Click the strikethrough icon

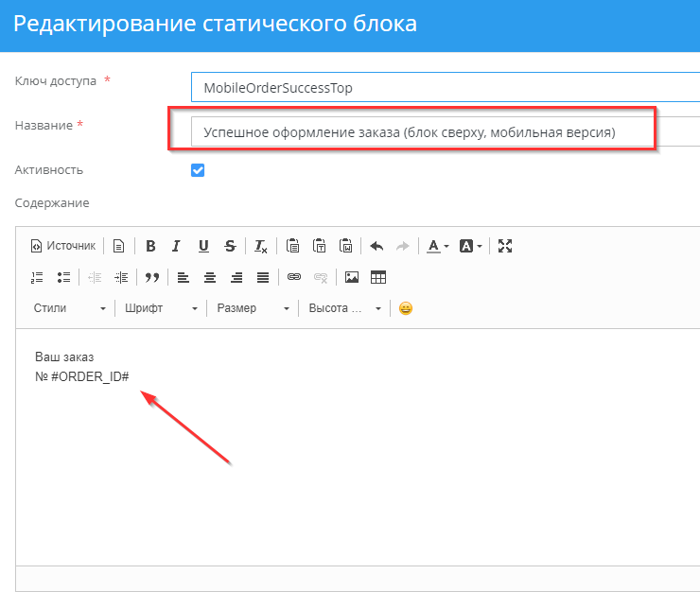pyautogui.click(x=230, y=246)
